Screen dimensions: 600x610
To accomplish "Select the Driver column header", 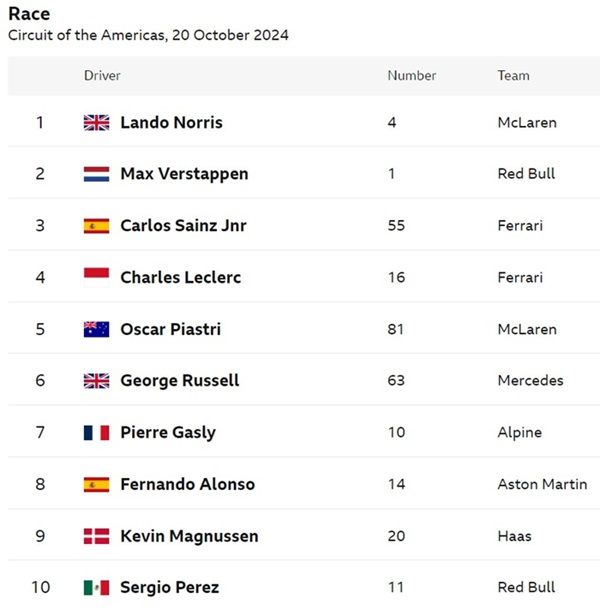I will click(x=102, y=75).
